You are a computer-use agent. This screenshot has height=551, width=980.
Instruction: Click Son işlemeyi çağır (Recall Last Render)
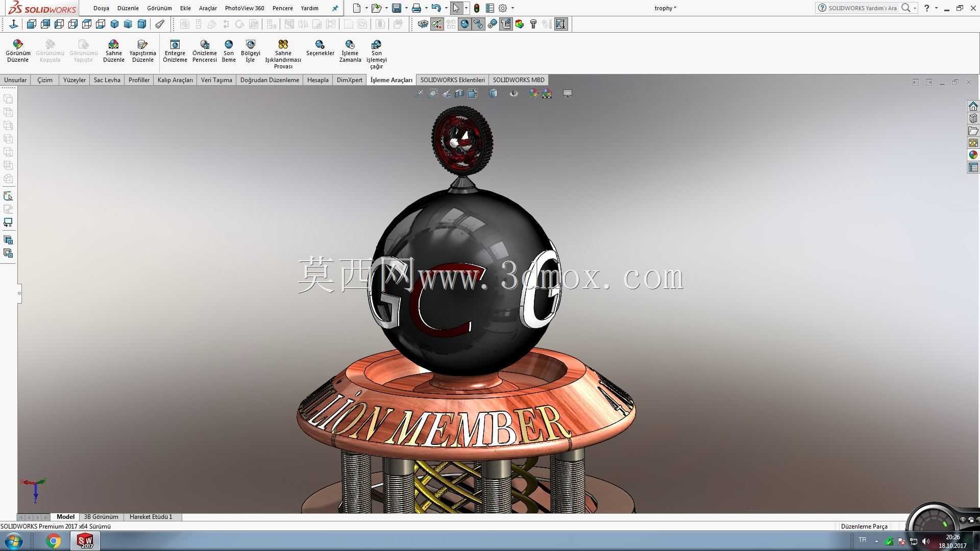[377, 54]
